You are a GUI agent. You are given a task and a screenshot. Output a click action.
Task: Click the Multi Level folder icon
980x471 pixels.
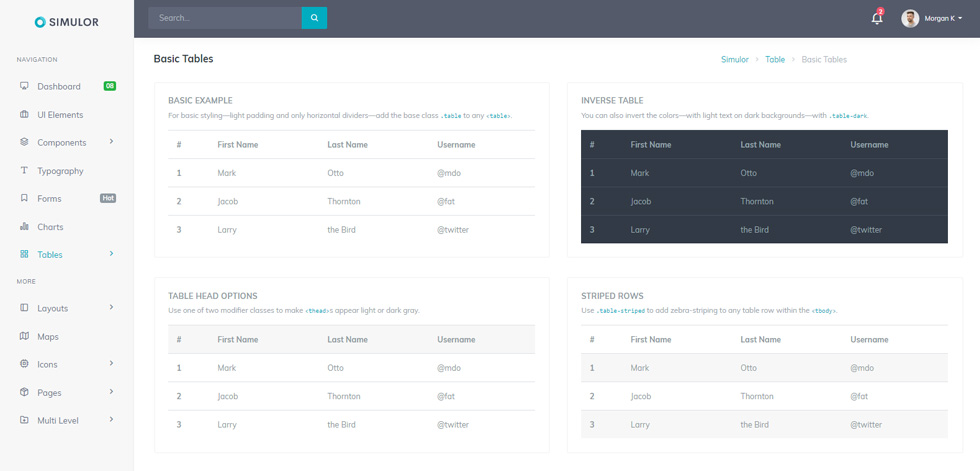[x=24, y=420]
